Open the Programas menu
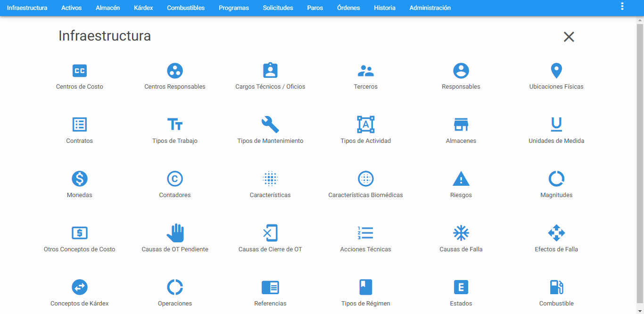This screenshot has height=314, width=644. pyautogui.click(x=234, y=8)
